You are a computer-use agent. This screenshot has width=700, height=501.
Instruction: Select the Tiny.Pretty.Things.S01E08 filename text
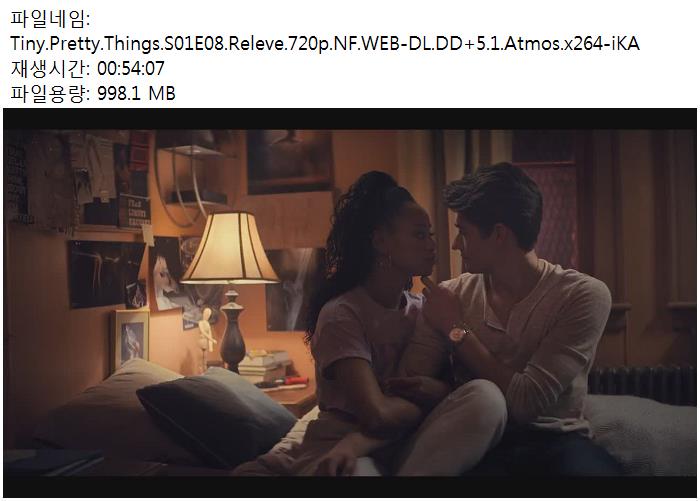coord(325,44)
